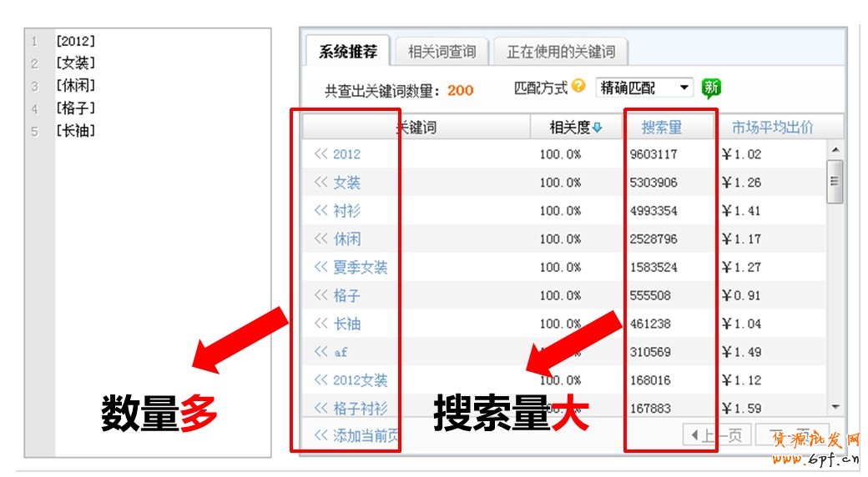This screenshot has width=868, height=477.
Task: Click the add arrow icon beside 2012
Action: 321,154
